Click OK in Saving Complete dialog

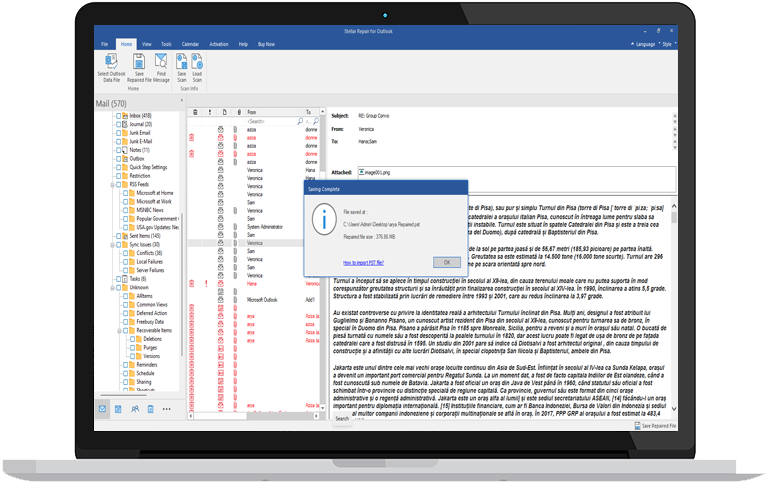[x=447, y=262]
